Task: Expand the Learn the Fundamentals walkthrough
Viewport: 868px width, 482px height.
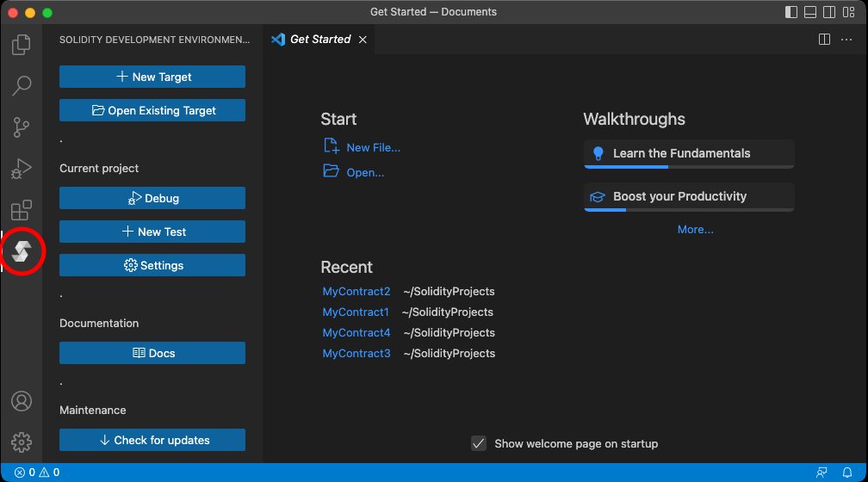Action: click(x=688, y=153)
